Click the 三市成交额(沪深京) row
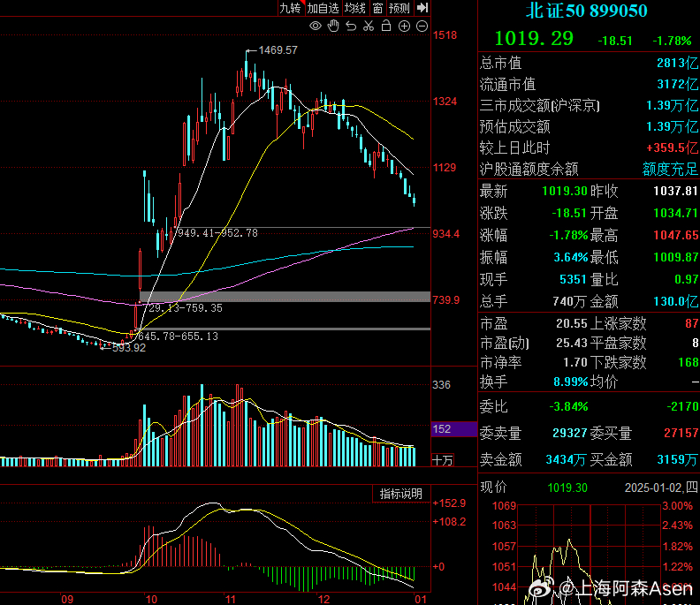 tap(589, 105)
